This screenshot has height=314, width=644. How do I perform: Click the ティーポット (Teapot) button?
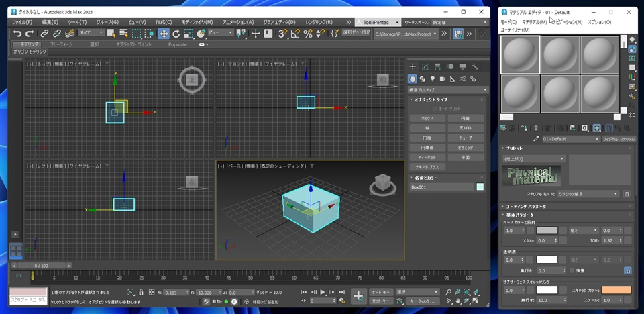click(x=427, y=158)
